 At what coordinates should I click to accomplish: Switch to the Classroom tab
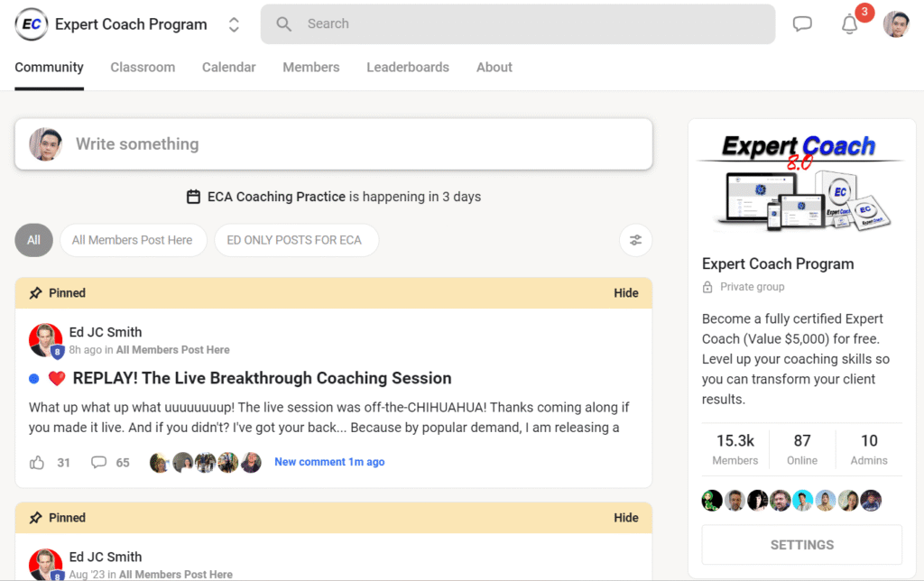click(143, 67)
